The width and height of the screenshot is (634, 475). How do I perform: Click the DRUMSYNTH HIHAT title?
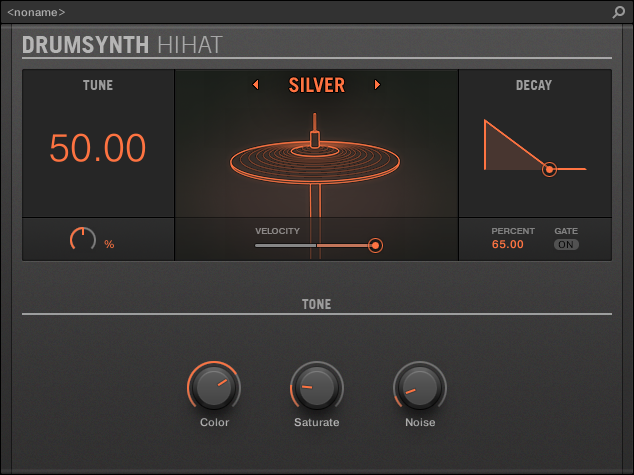(122, 44)
